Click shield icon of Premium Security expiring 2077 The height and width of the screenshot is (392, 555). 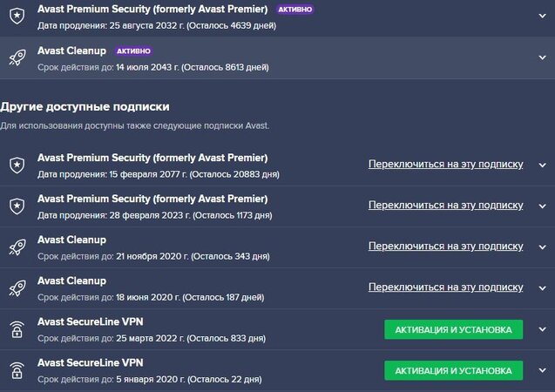(x=17, y=166)
